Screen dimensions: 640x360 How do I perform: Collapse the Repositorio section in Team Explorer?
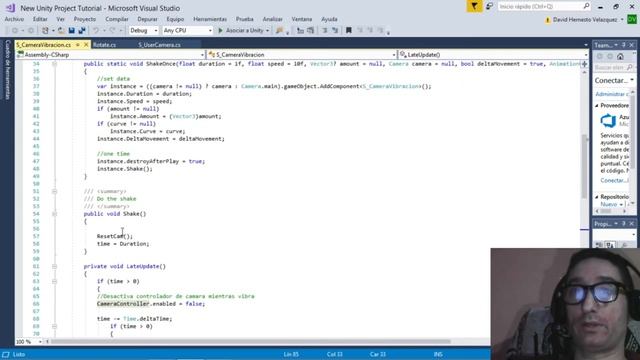tap(597, 197)
